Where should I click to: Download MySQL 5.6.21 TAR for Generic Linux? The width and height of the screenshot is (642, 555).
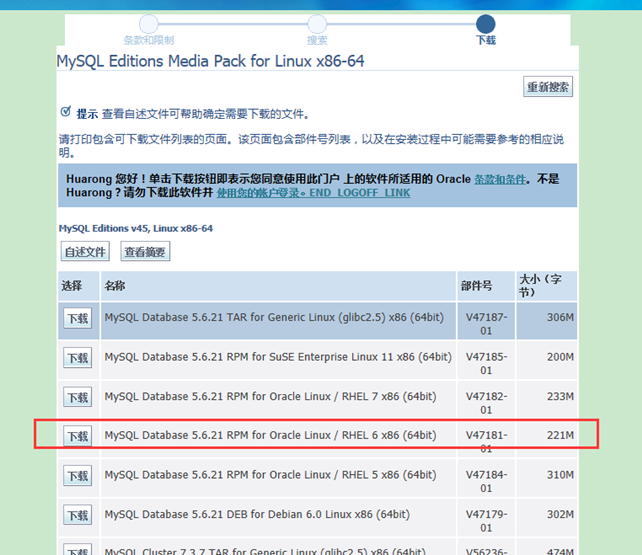pyautogui.click(x=77, y=318)
